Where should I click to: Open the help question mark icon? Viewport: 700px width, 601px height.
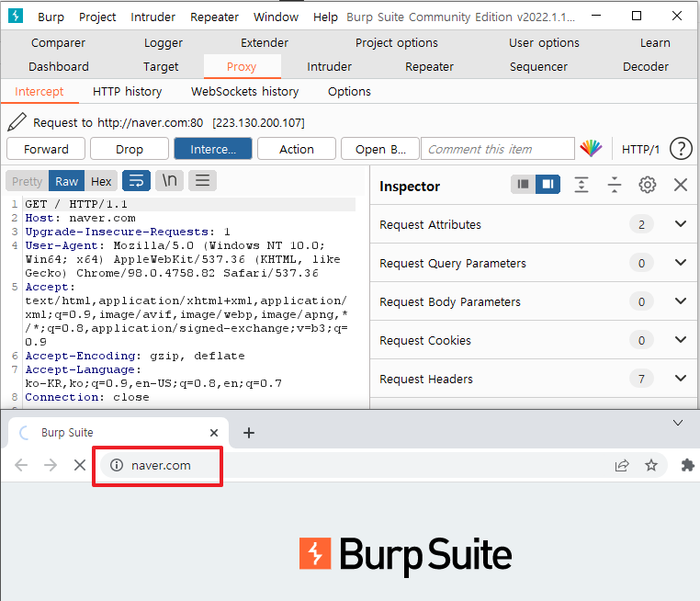pyautogui.click(x=681, y=149)
